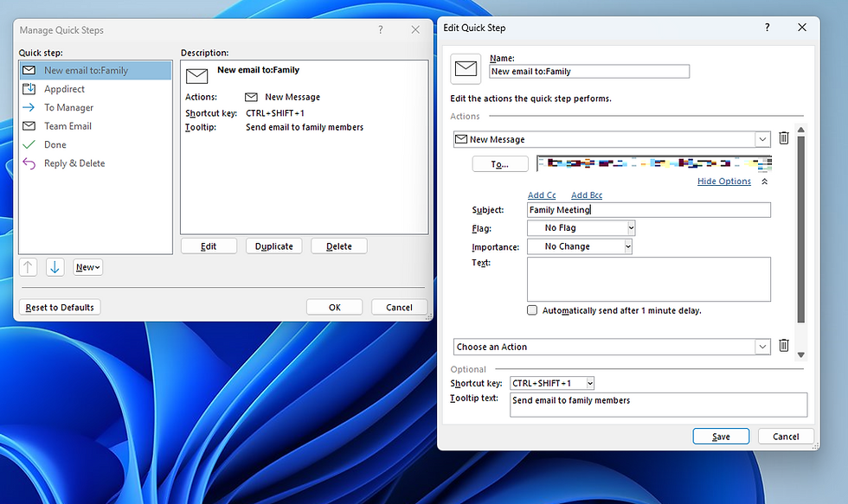The height and width of the screenshot is (504, 848).
Task: Save the quick step
Action: 721,437
